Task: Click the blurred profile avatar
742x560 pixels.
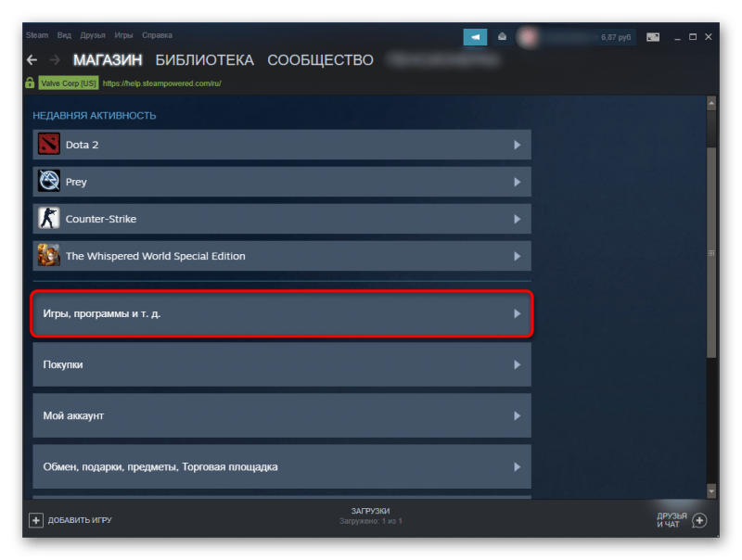Action: [x=528, y=37]
